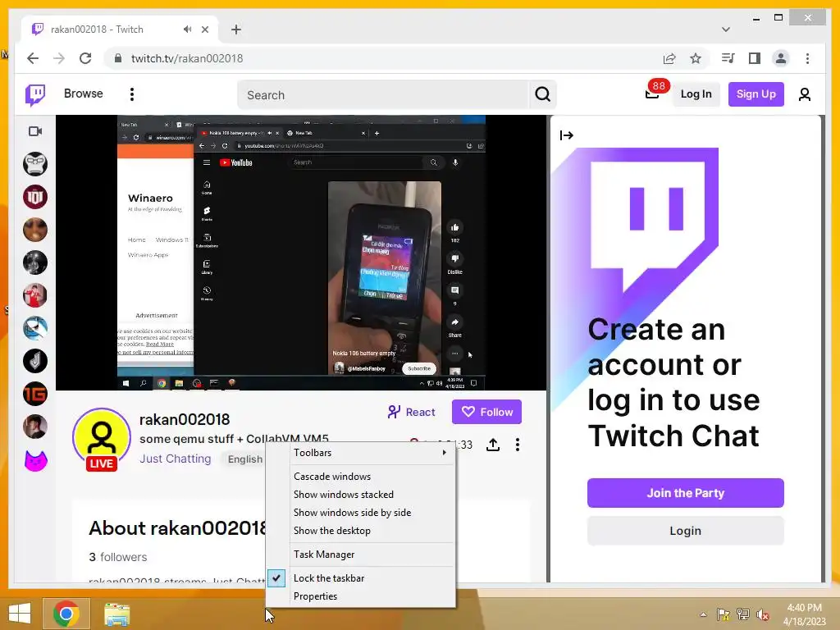Screen dimensions: 840x630
Task: Toggle the Chrome side panel
Action: pyautogui.click(x=755, y=58)
